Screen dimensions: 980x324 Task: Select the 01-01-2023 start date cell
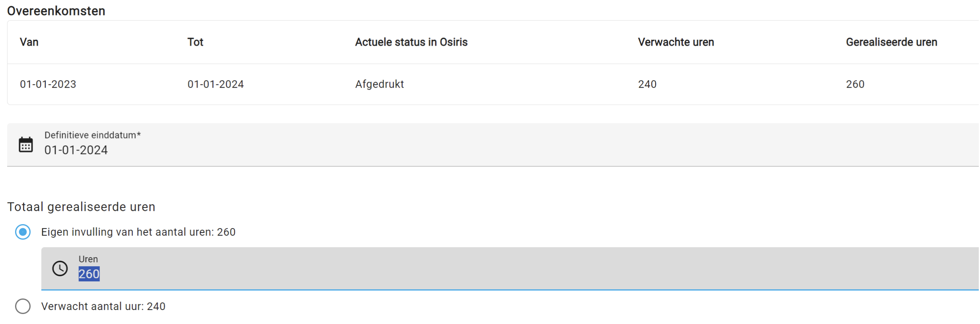(48, 84)
